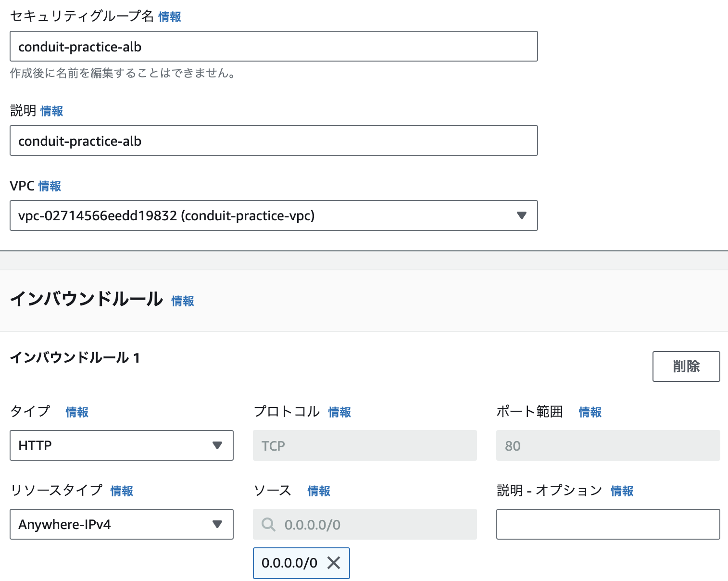Click the VPC dropdown arrow
Image resolution: width=728 pixels, height=581 pixels.
click(x=522, y=216)
